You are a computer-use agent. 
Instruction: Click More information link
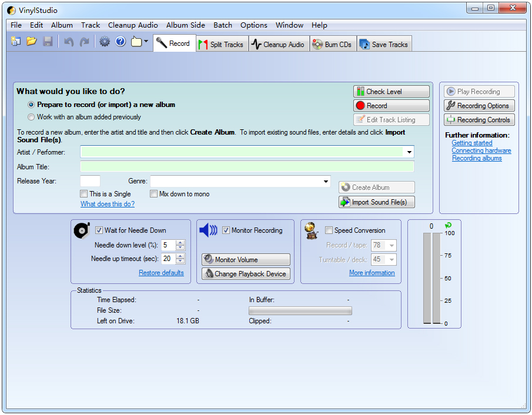coord(372,273)
